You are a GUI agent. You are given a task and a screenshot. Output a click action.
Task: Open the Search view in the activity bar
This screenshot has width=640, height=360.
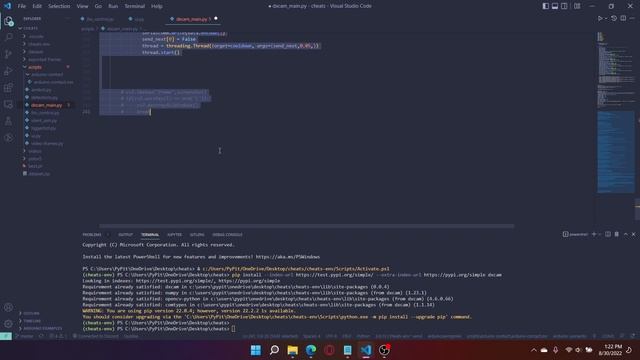[8, 38]
